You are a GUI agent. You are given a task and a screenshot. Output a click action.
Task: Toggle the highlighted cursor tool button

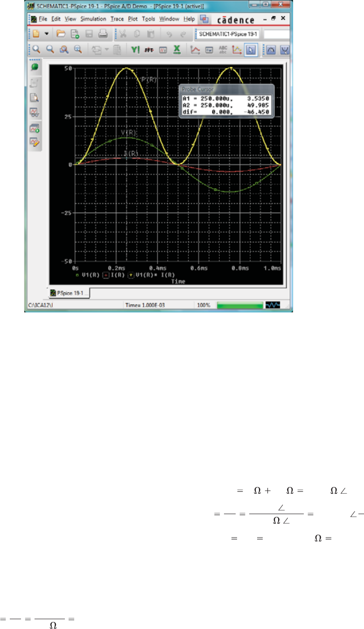tap(251, 49)
